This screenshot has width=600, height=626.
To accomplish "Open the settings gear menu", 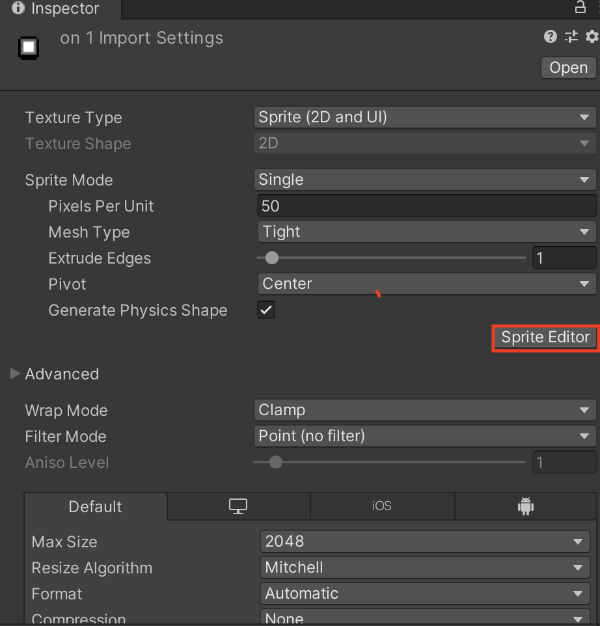I will coord(592,37).
